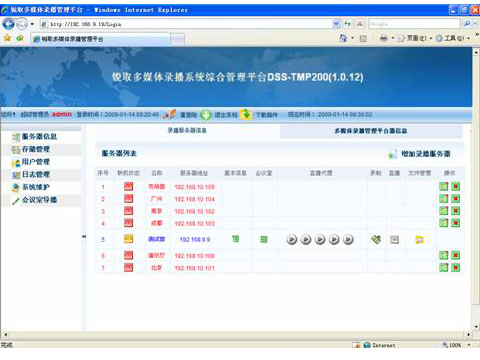Click the first live proxy play button
The width and height of the screenshot is (480, 360).
click(x=292, y=239)
